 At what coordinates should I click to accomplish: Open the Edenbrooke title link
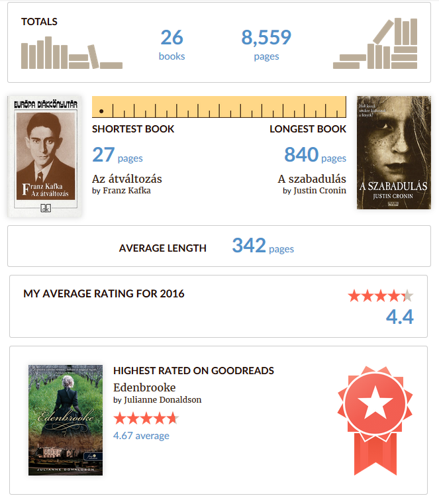click(144, 387)
